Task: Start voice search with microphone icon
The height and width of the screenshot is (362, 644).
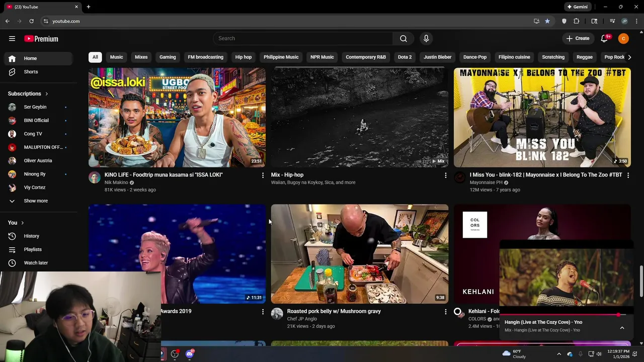Action: coord(426,38)
